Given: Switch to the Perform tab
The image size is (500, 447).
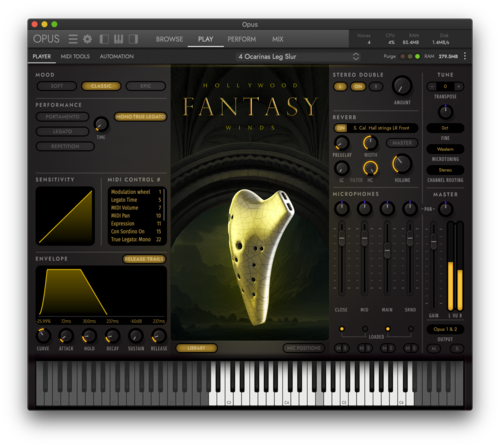Looking at the screenshot, I should [242, 39].
